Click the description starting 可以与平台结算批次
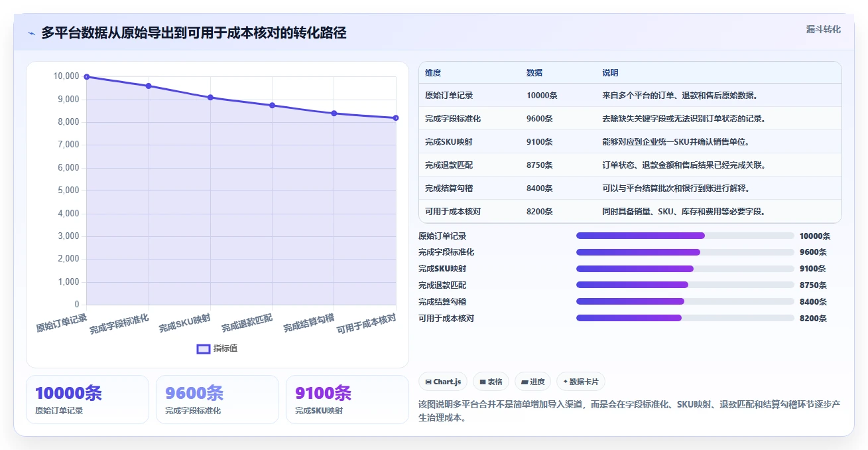The image size is (868, 450). coord(676,188)
